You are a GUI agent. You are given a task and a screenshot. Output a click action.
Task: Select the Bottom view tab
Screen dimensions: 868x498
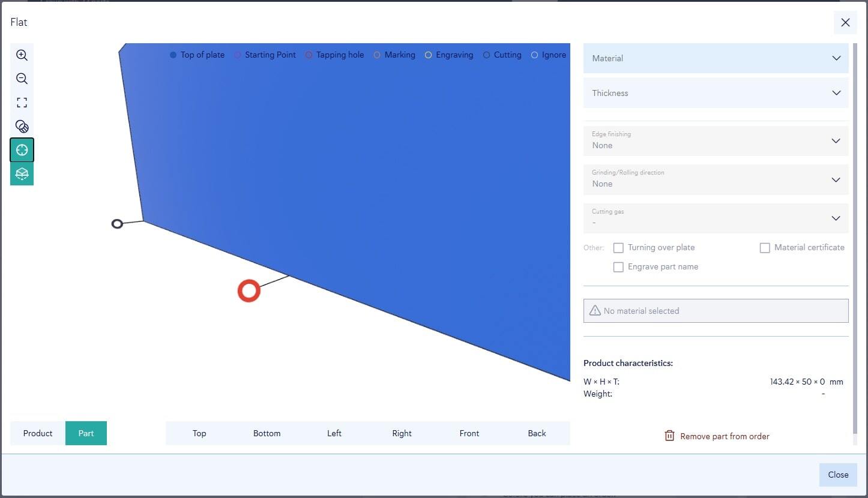[x=267, y=433]
